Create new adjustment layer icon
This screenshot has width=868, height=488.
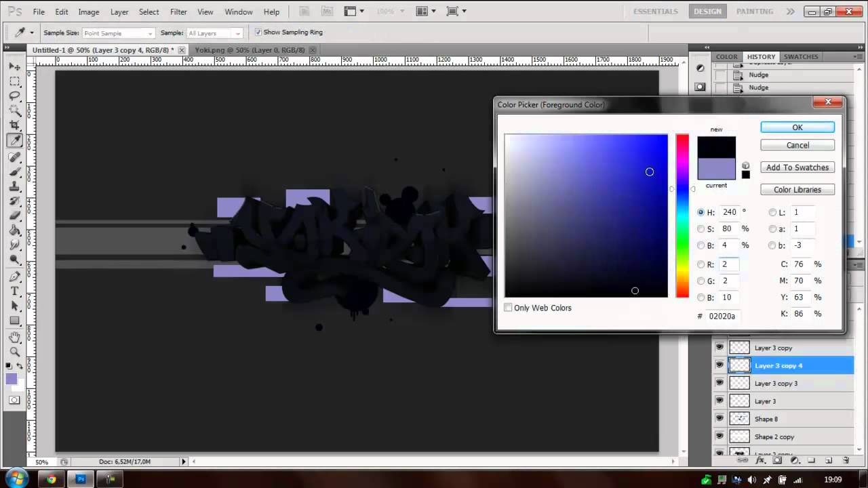click(x=795, y=461)
